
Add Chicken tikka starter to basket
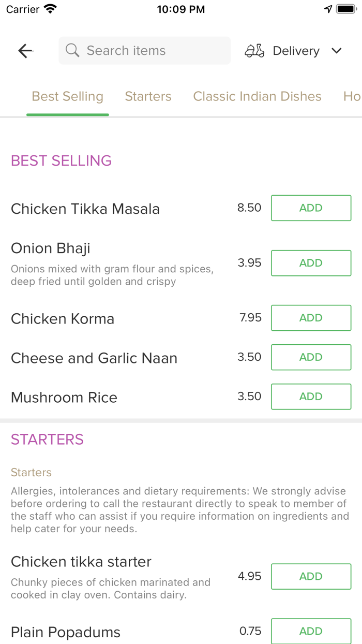[311, 576]
